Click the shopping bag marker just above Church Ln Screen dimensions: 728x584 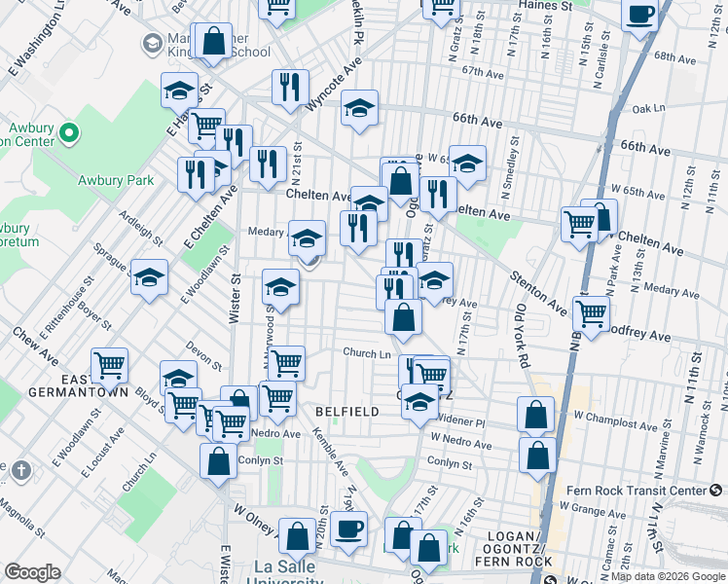pyautogui.click(x=404, y=319)
